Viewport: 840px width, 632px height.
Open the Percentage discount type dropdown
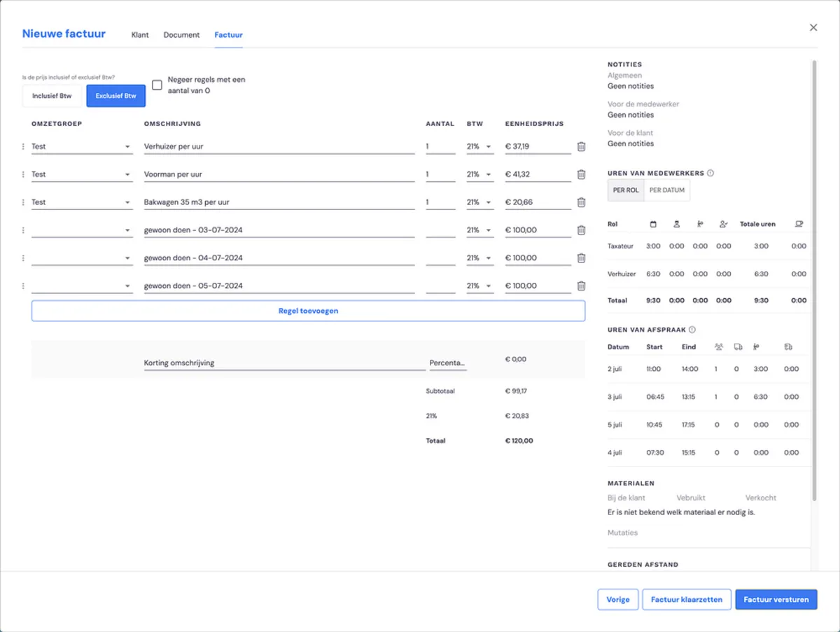(x=448, y=363)
